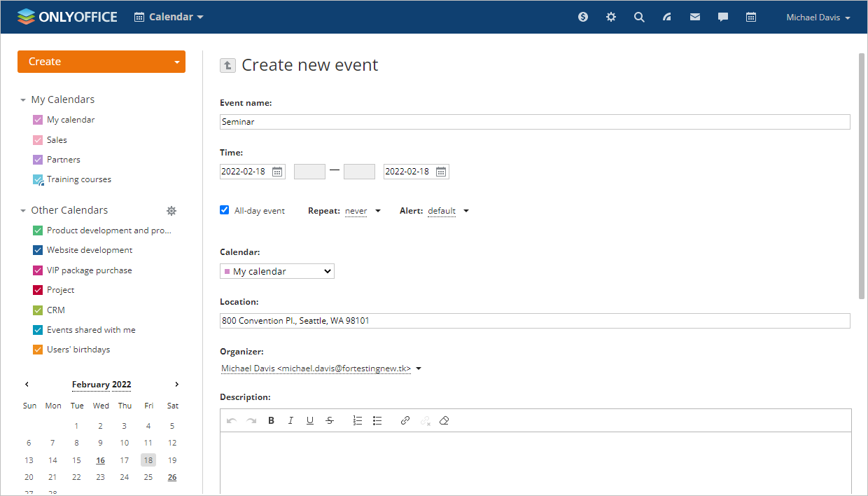The width and height of the screenshot is (868, 496).
Task: Insert a link in the description editor
Action: 405,420
